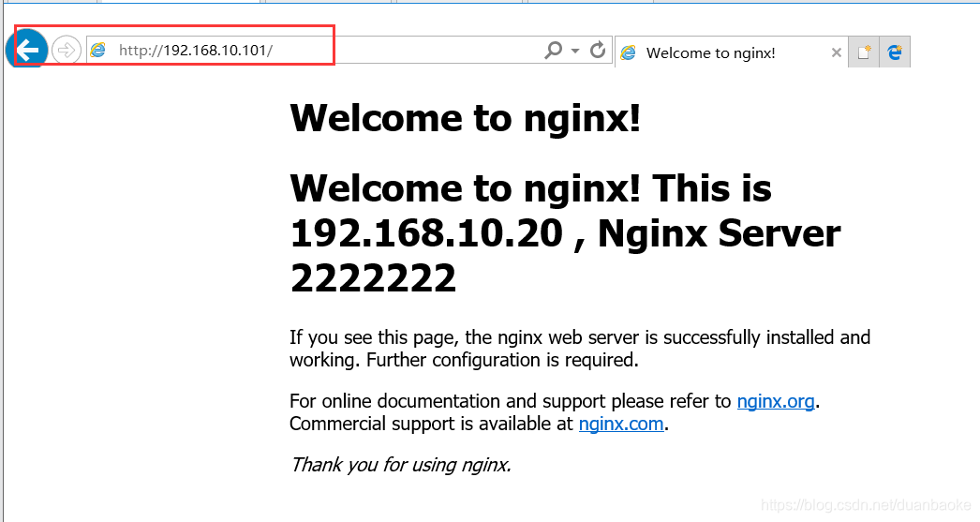Click the IE page icon in address bar
The width and height of the screenshot is (980, 522).
(98, 50)
